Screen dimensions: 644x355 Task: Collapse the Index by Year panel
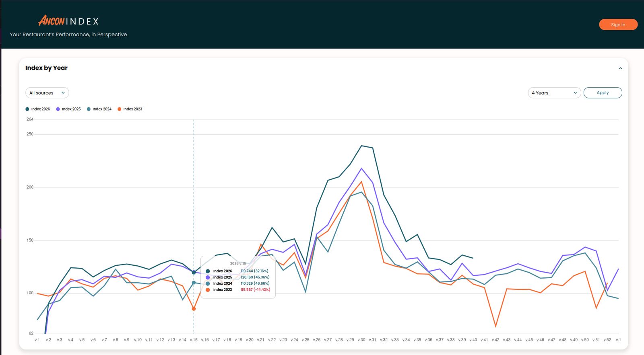click(x=620, y=68)
